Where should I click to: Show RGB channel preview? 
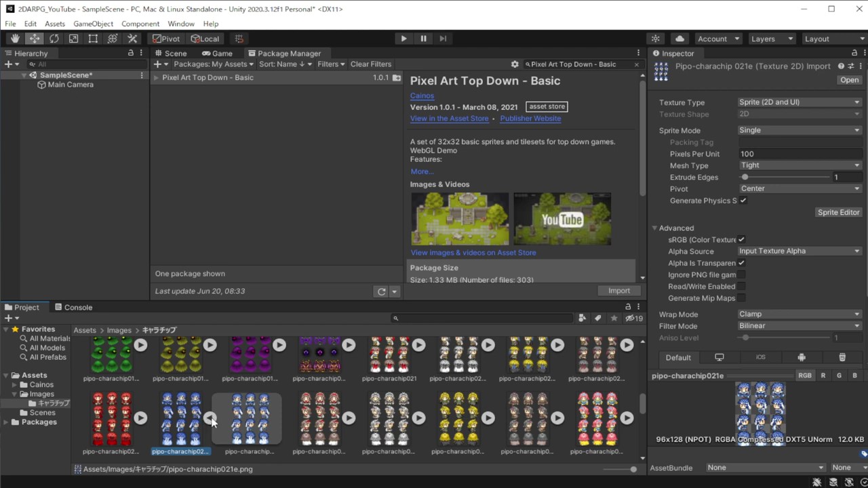coord(804,375)
